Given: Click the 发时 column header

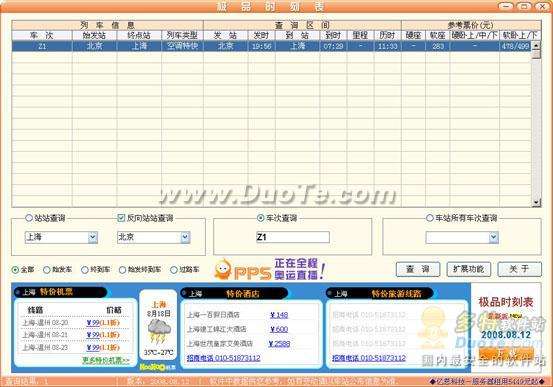Looking at the screenshot, I should pos(261,35).
